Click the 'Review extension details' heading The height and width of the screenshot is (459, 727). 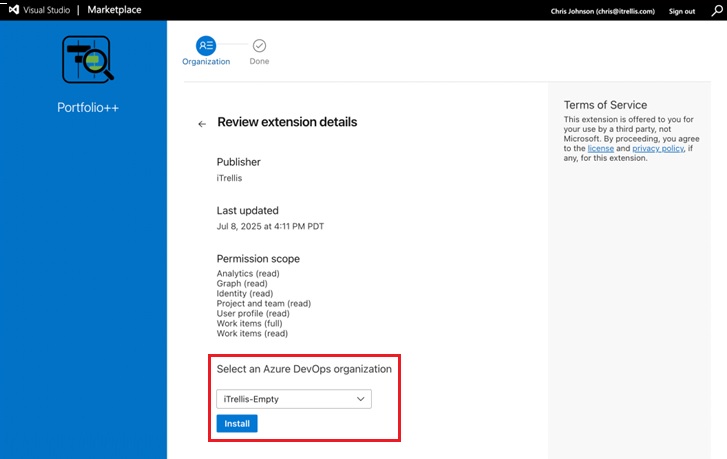[287, 122]
